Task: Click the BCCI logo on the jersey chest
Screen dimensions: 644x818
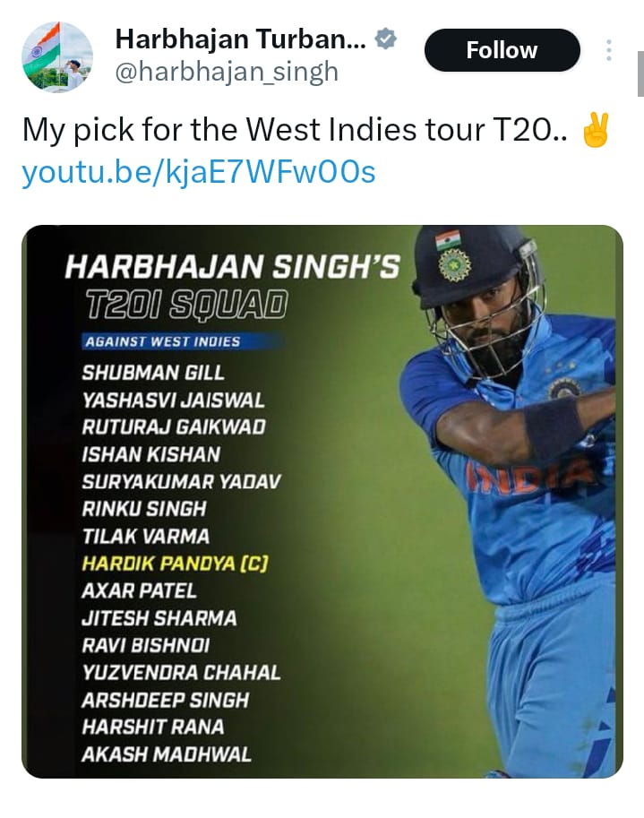Action: pyautogui.click(x=563, y=390)
